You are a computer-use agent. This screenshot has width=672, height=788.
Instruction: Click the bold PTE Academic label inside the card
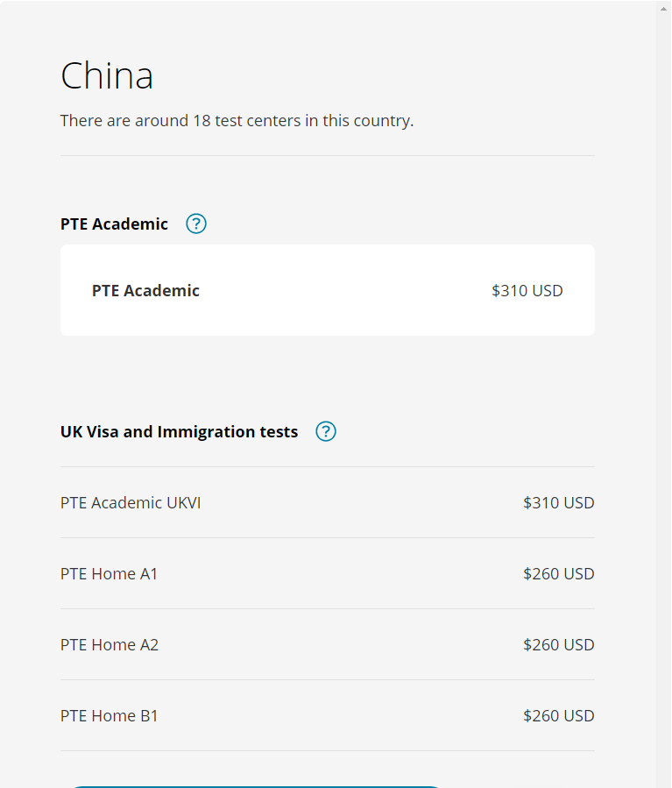point(145,290)
